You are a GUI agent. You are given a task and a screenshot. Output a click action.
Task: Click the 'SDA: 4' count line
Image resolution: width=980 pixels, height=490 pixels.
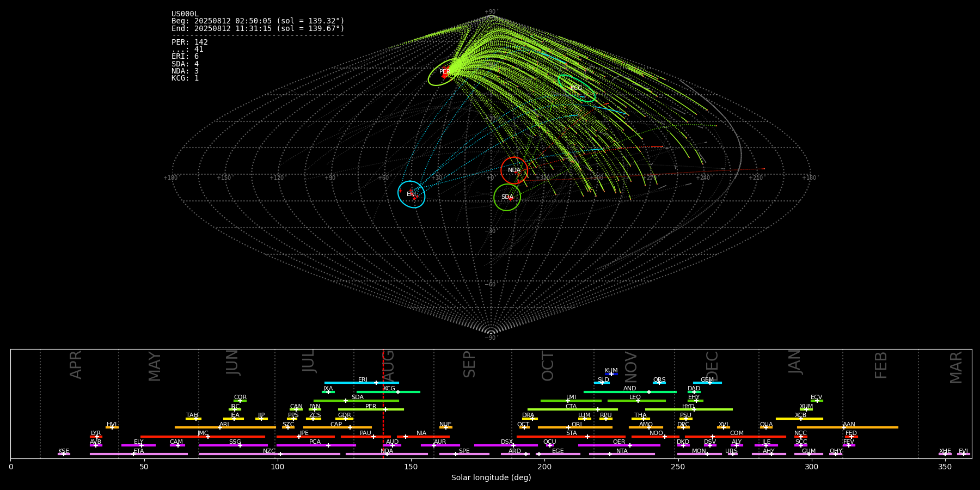185,64
